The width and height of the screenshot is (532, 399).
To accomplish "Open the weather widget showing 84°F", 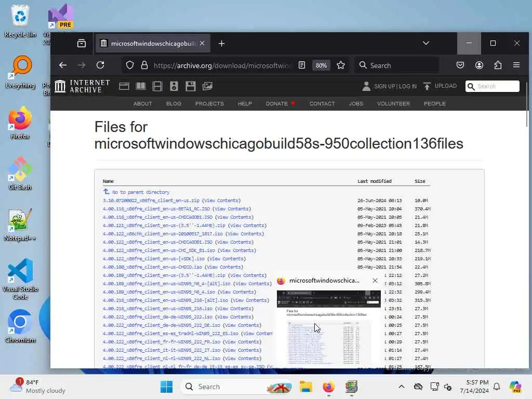I will tap(38, 387).
